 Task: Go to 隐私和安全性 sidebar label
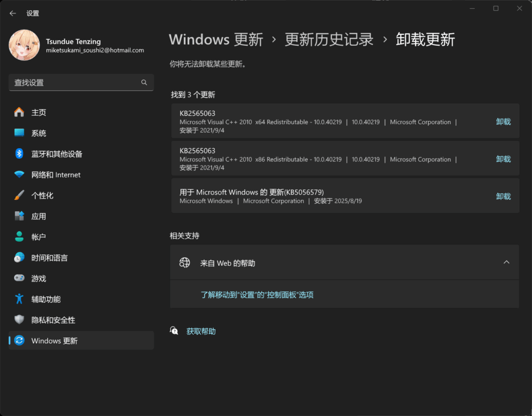tap(54, 320)
